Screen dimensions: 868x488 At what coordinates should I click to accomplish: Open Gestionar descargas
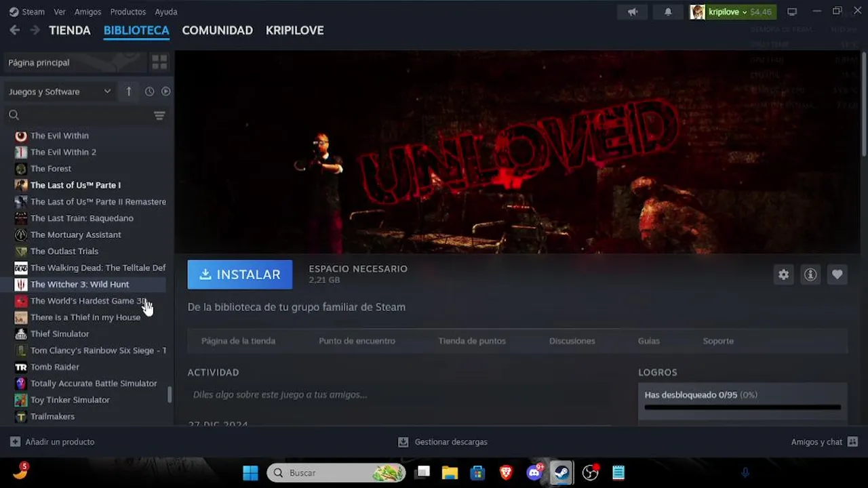(442, 442)
